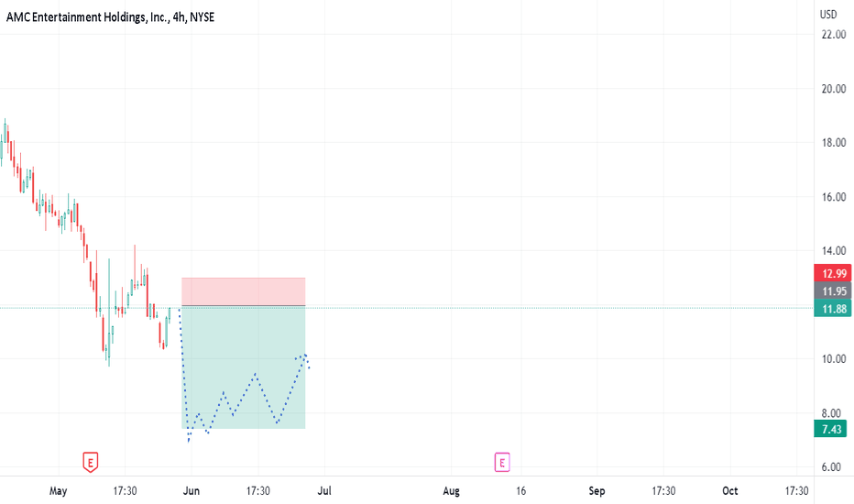Screen dimensions: 854x504
Task: Click the AMC Entertainment Holdings chart title
Action: 110,17
